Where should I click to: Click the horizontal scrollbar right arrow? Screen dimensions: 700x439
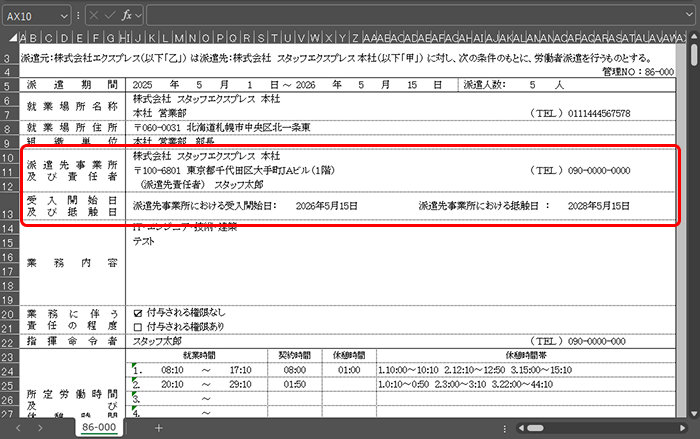(x=683, y=428)
